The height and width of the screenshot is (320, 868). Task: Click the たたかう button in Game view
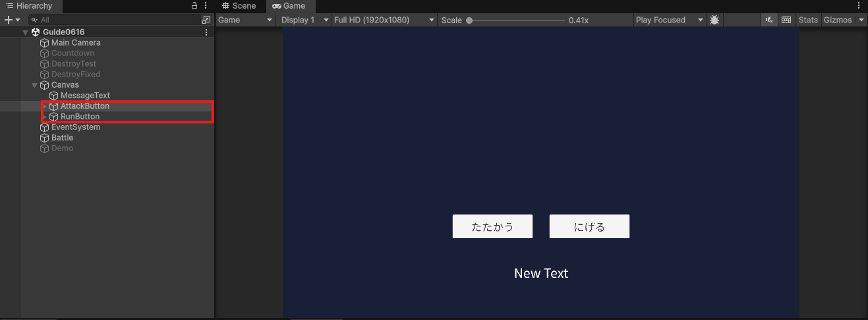click(492, 226)
